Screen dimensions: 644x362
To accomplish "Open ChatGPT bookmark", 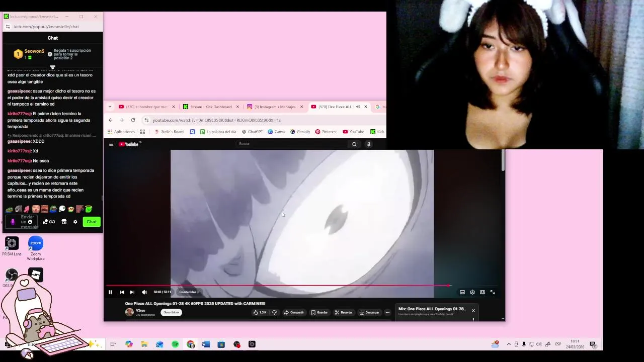I will [x=252, y=132].
